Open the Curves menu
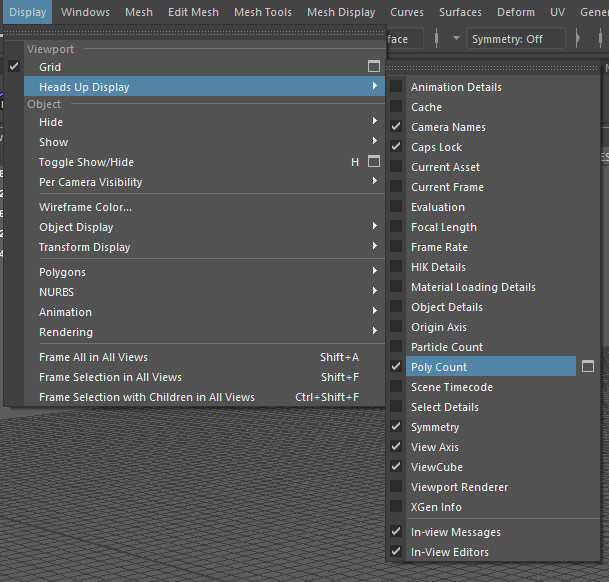The image size is (609, 582). pyautogui.click(x=407, y=12)
